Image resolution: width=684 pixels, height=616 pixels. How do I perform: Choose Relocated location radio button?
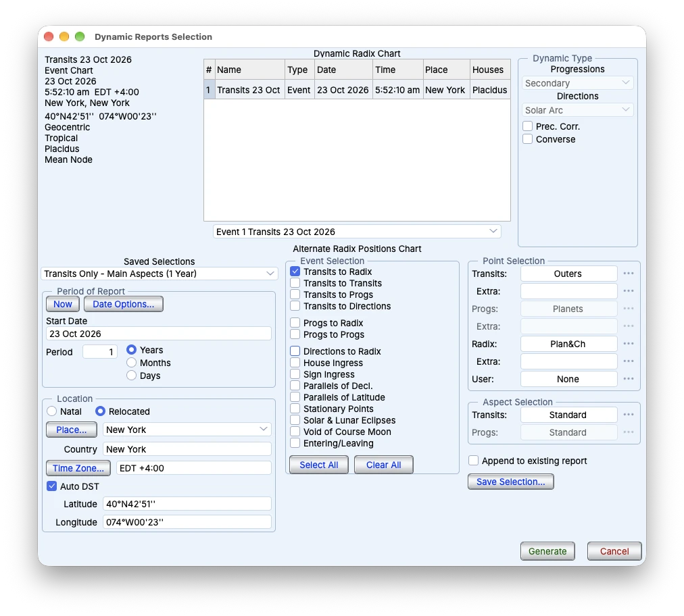[100, 411]
